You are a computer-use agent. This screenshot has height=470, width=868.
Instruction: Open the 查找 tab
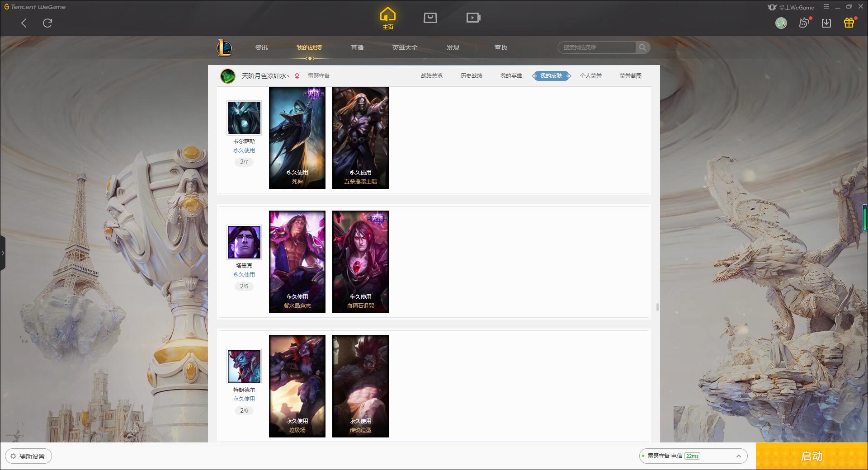point(501,47)
